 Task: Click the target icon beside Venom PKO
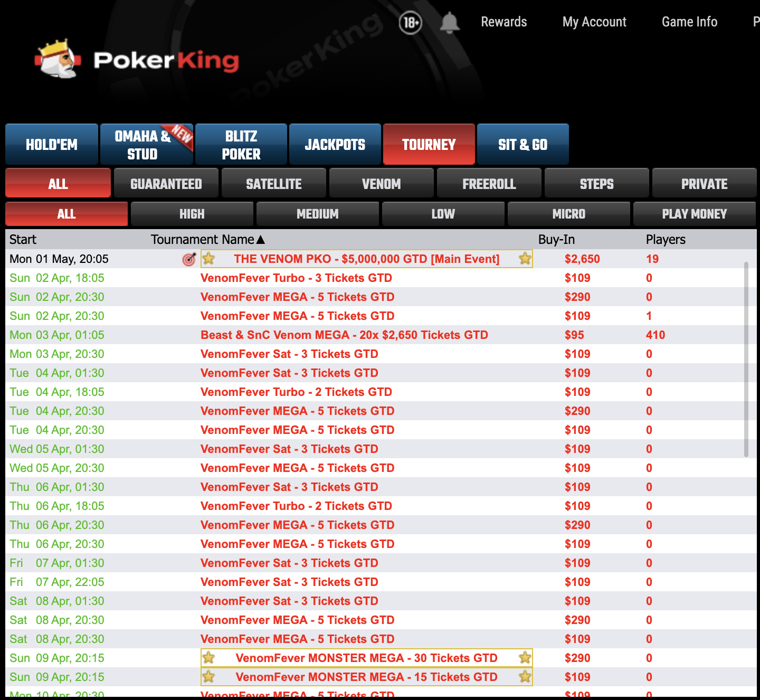click(188, 259)
